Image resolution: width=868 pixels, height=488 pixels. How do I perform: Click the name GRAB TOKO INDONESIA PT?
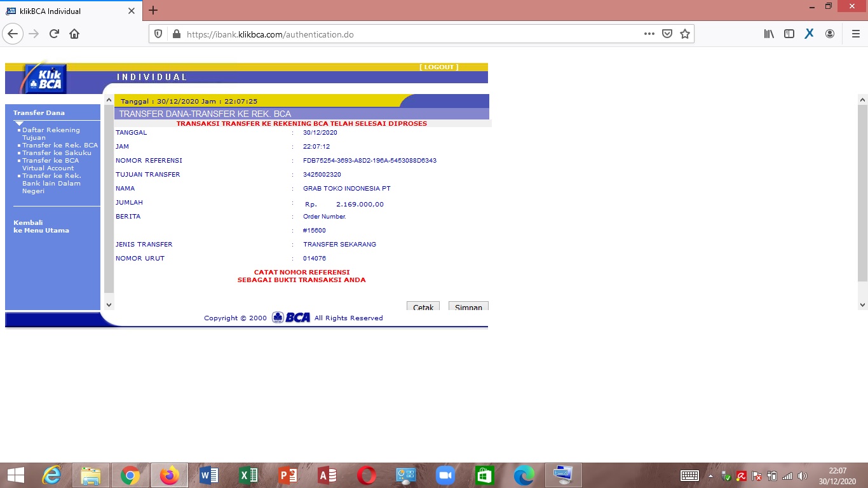point(347,188)
